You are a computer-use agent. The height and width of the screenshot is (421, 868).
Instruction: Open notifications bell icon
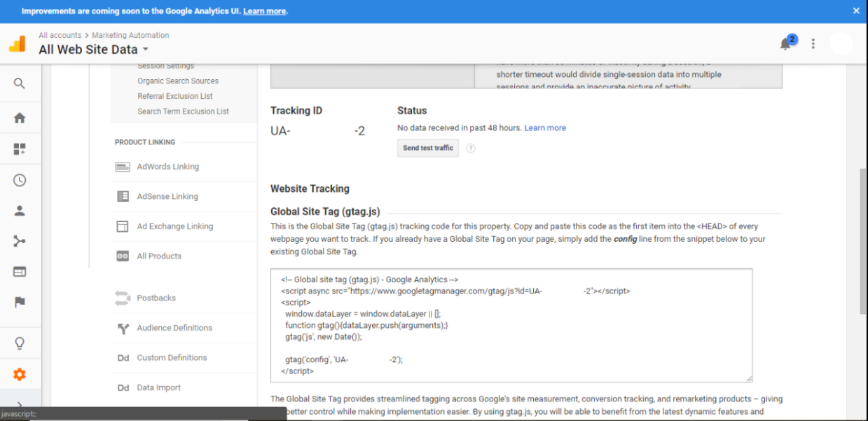tap(786, 43)
